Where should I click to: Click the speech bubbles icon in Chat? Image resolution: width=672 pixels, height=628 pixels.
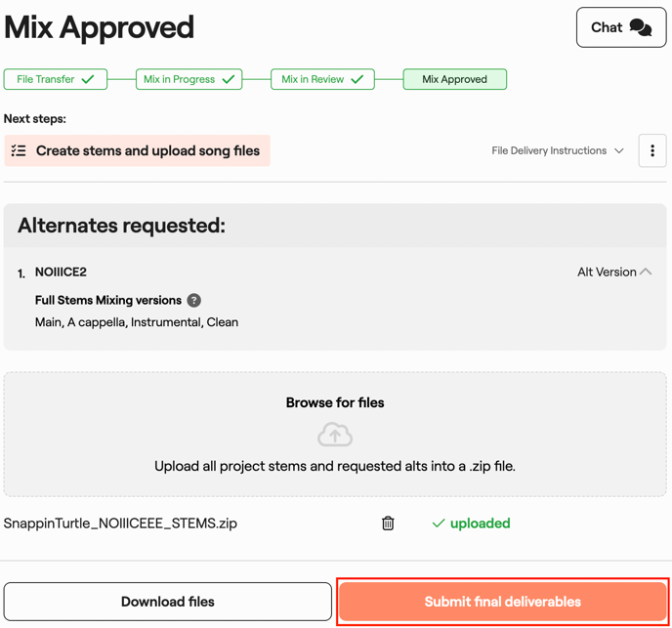point(641,27)
